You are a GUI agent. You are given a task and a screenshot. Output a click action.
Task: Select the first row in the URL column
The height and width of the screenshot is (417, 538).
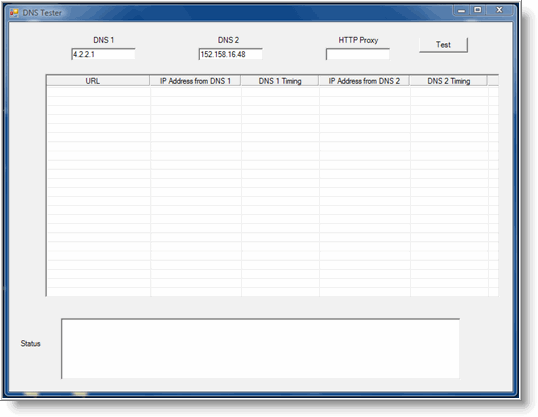pyautogui.click(x=98, y=92)
